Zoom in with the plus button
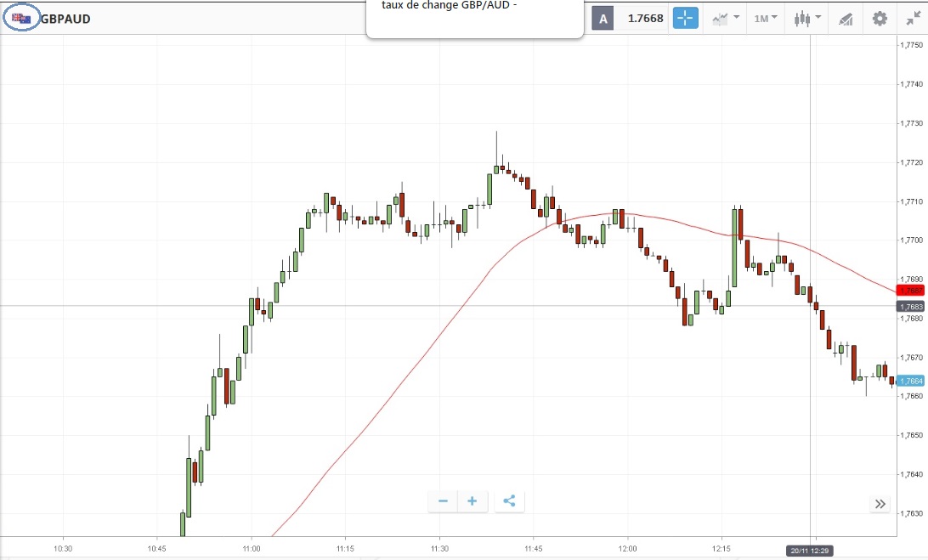Viewport: 928px width, 560px height. [472, 501]
